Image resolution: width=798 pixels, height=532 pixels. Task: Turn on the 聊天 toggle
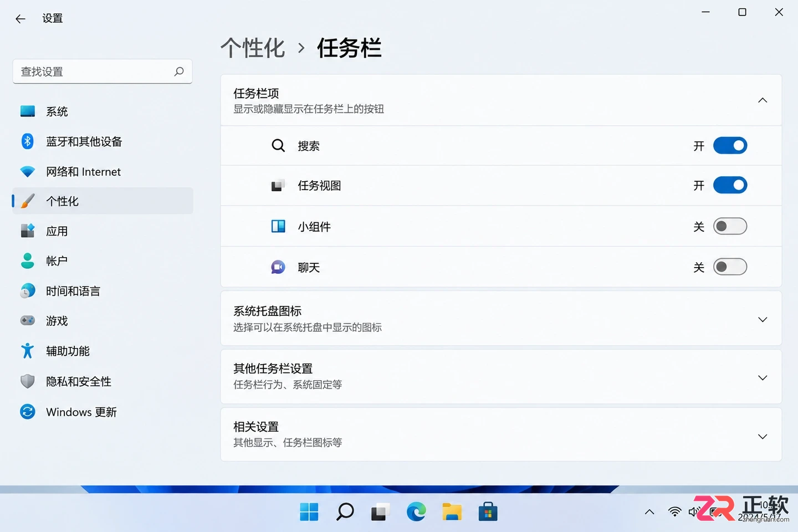click(730, 267)
